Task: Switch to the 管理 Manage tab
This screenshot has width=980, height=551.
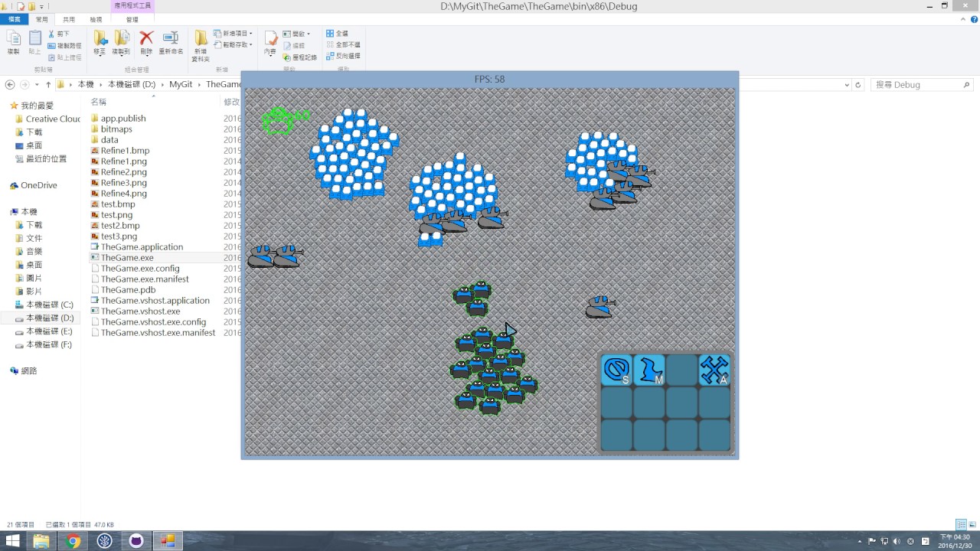Action: 132,19
